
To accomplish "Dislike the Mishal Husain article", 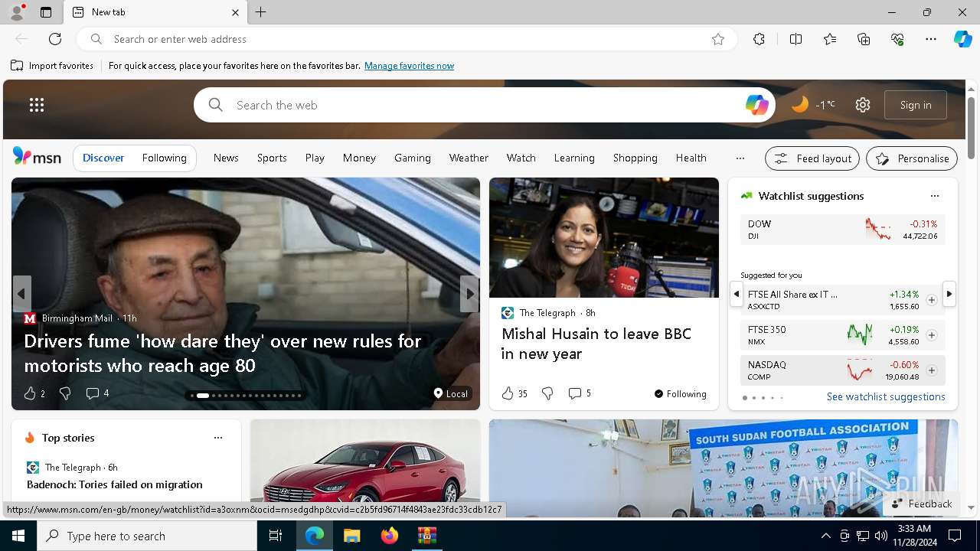I will coord(547,393).
